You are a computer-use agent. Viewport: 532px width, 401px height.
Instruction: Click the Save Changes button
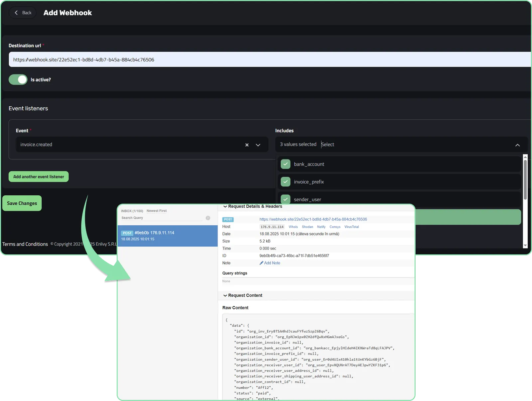click(22, 203)
